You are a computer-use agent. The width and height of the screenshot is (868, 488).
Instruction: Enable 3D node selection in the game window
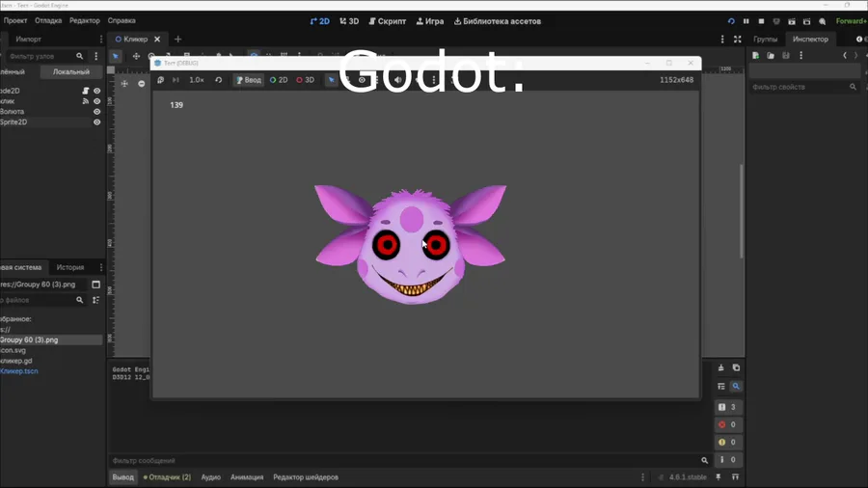305,80
